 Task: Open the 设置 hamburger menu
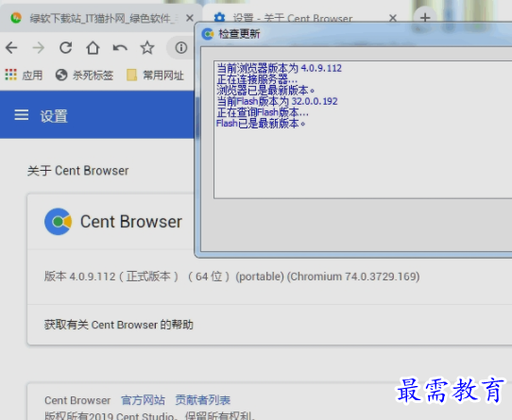coord(22,115)
